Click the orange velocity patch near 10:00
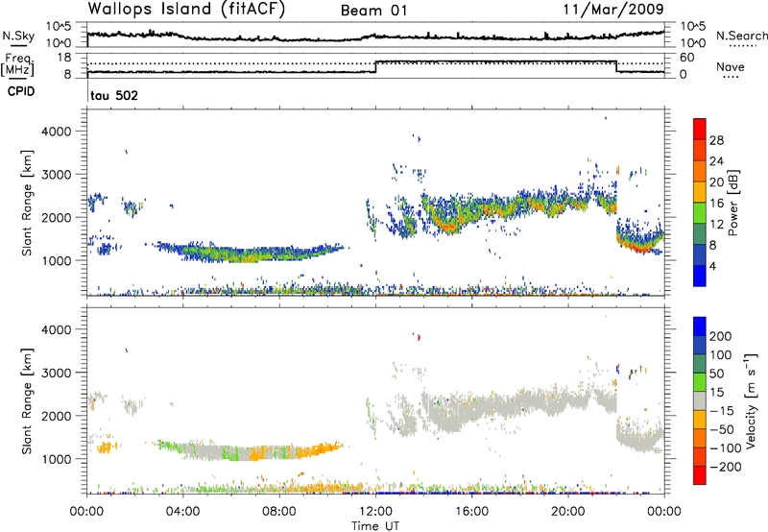 (x=325, y=448)
